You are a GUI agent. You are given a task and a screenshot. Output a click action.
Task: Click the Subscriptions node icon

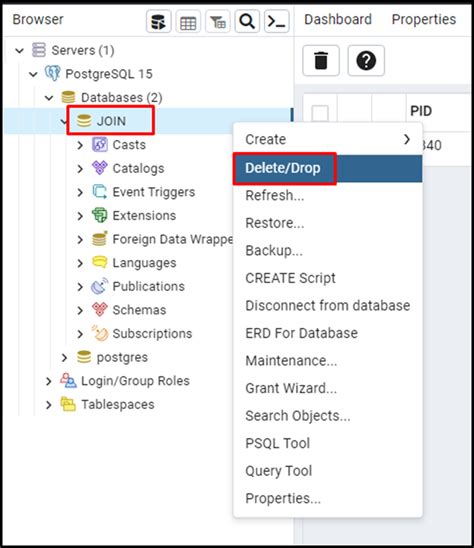[x=100, y=333]
